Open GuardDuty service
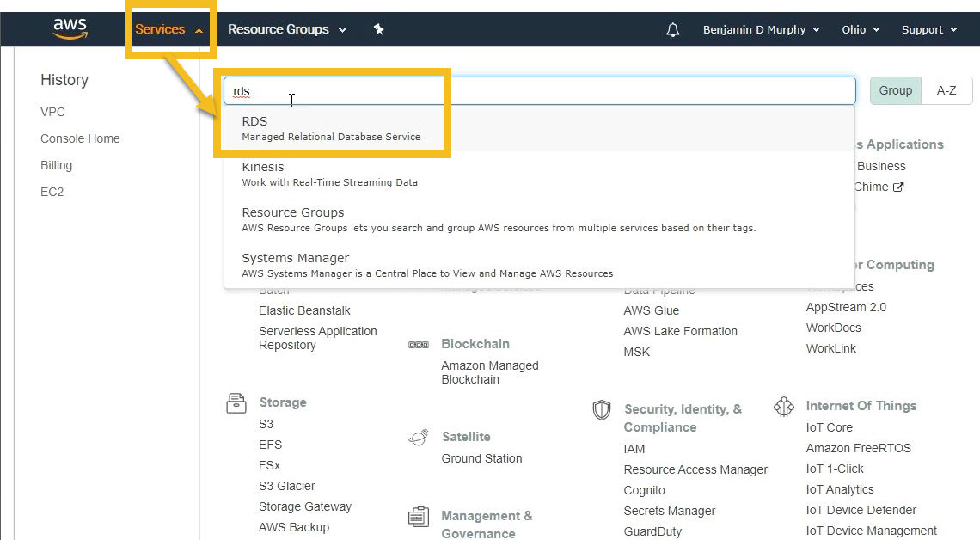Image resolution: width=980 pixels, height=540 pixels. pyautogui.click(x=652, y=532)
